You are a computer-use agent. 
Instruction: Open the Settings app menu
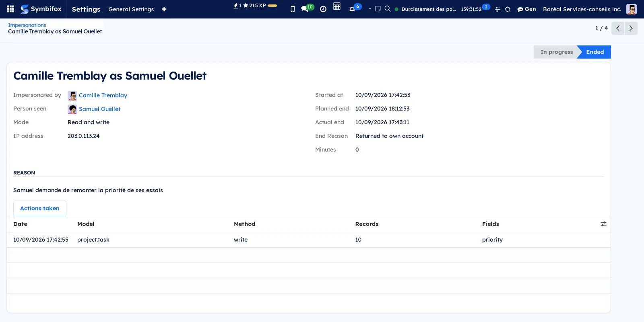tap(86, 9)
